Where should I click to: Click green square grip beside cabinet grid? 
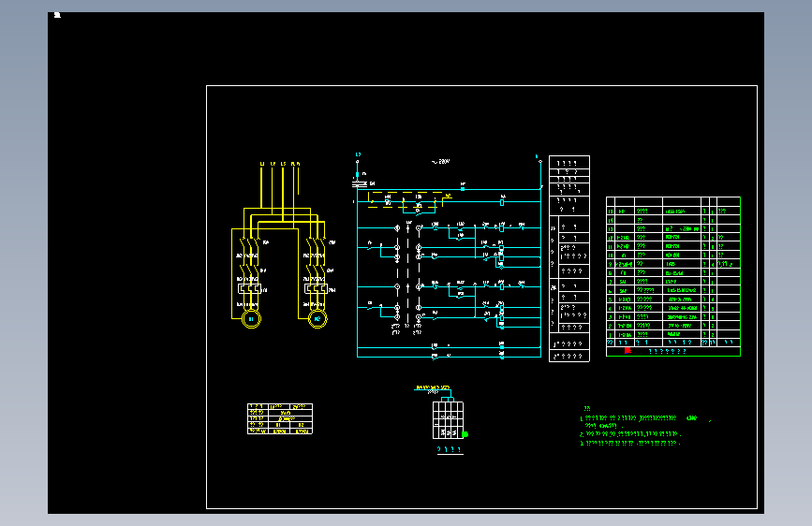pos(465,434)
